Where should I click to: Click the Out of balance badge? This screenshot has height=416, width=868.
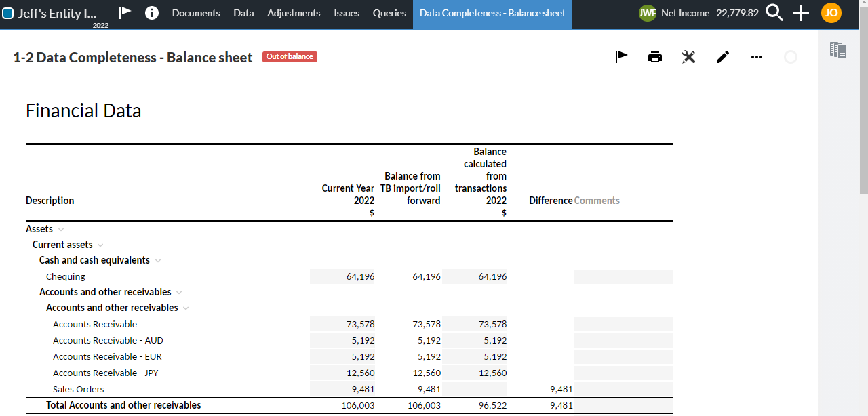(290, 57)
